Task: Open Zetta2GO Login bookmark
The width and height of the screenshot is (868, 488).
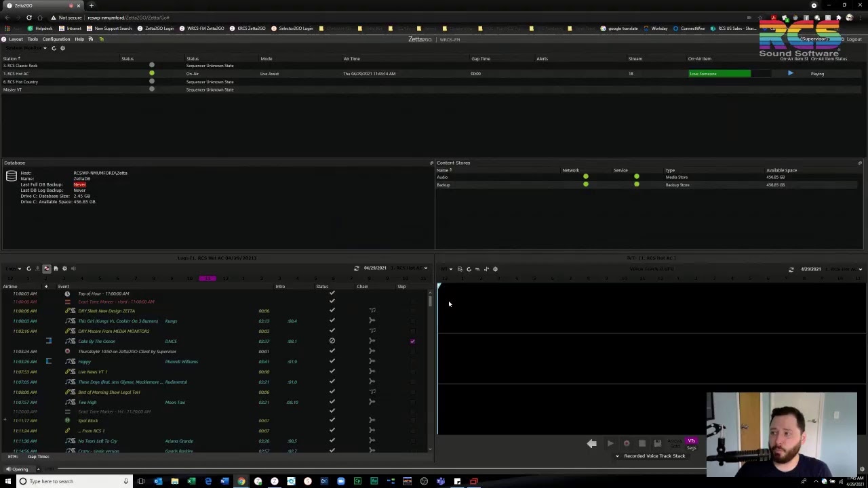Action: pos(155,28)
